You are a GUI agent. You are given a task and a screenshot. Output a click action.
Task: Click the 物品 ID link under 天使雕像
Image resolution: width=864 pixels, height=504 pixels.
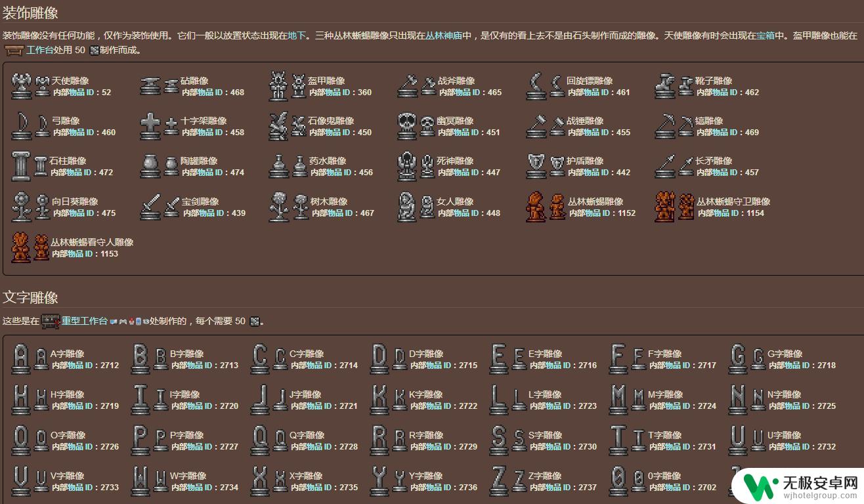[81, 93]
